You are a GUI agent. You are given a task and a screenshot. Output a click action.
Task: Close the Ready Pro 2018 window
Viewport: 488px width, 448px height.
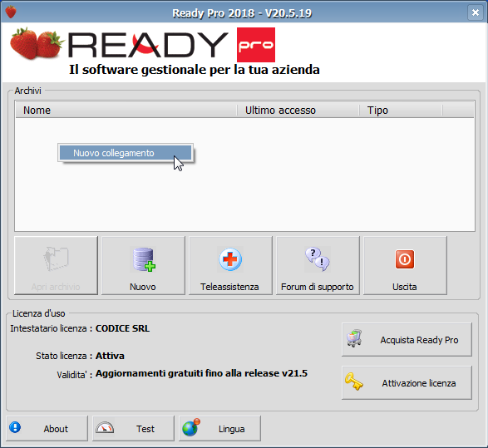475,12
